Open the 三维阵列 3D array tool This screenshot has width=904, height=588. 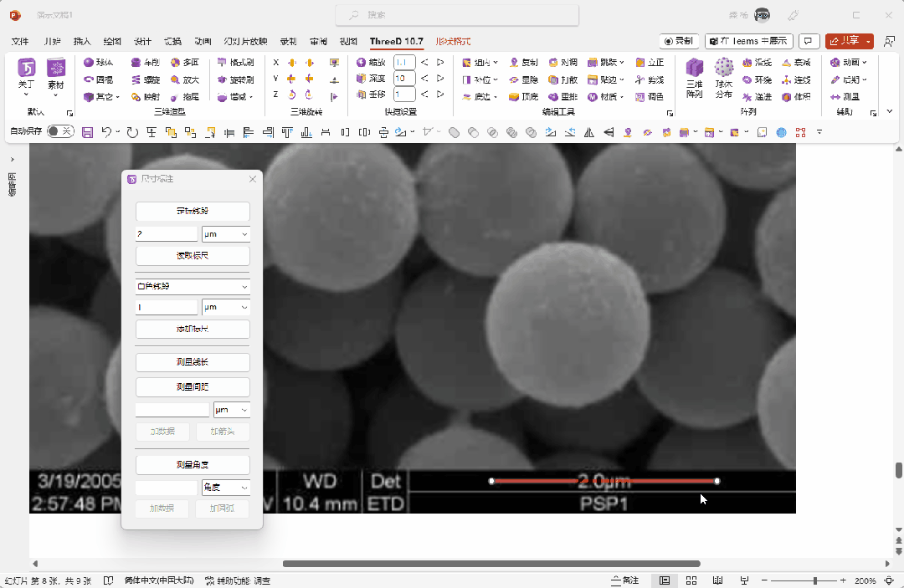click(694, 79)
